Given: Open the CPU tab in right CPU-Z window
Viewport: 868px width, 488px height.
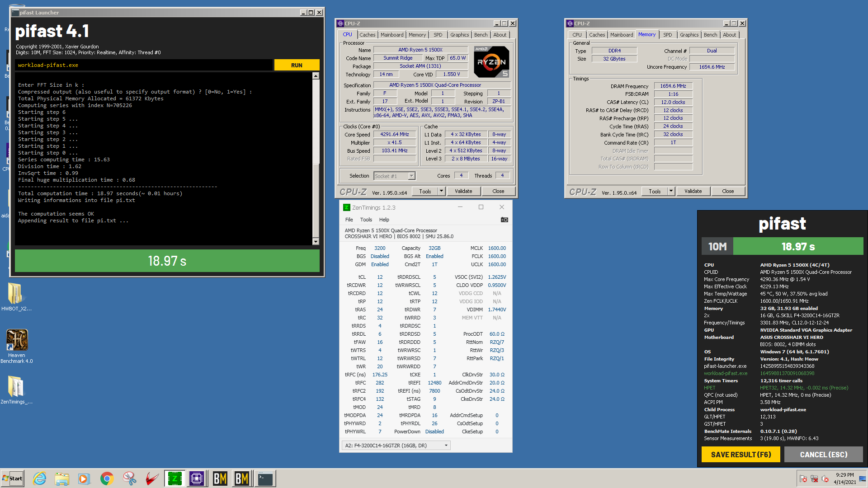Looking at the screenshot, I should click(x=577, y=35).
